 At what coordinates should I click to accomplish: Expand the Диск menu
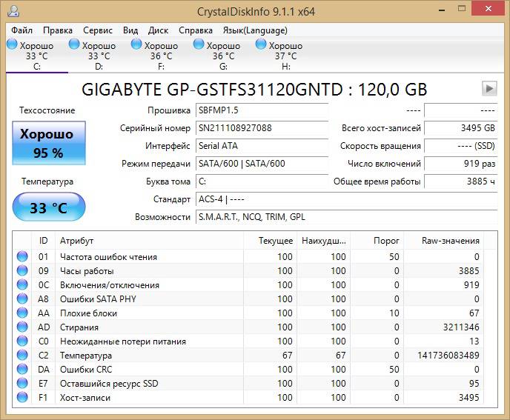tap(158, 30)
